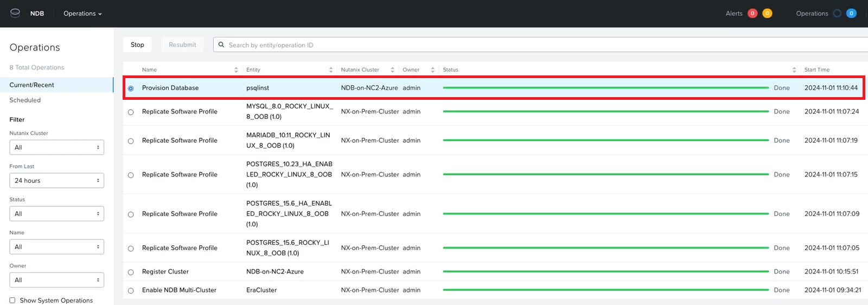868x305 pixels.
Task: Select Enable NDB Multi-Cluster radio button
Action: click(131, 291)
